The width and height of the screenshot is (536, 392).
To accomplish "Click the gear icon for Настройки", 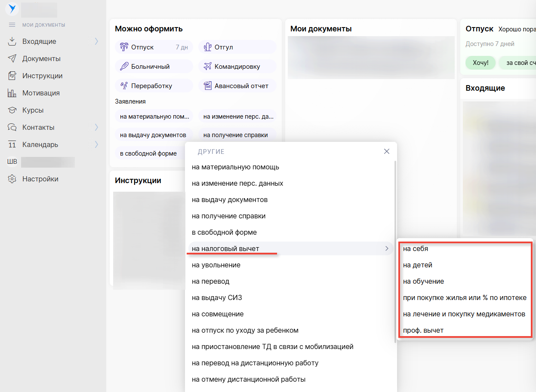I will click(12, 179).
